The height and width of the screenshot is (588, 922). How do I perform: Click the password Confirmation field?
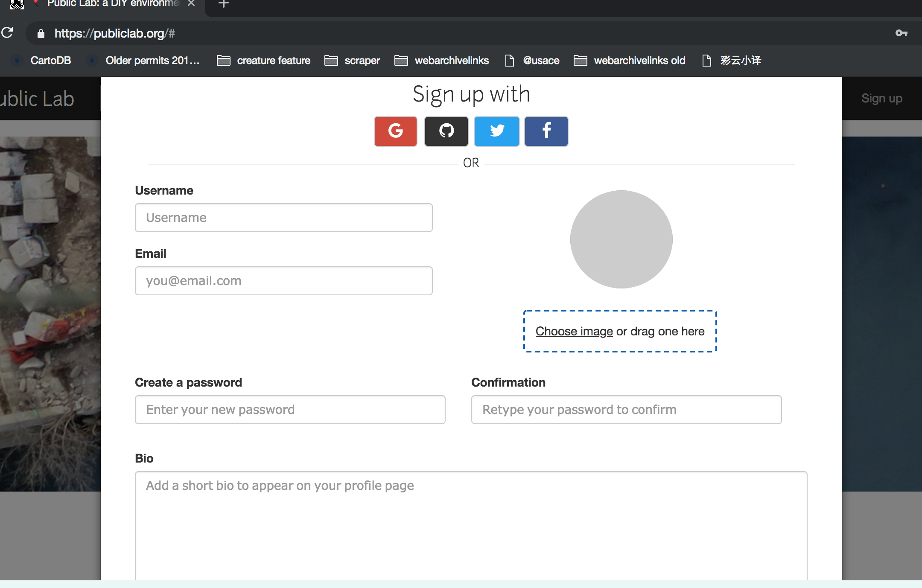click(x=626, y=410)
